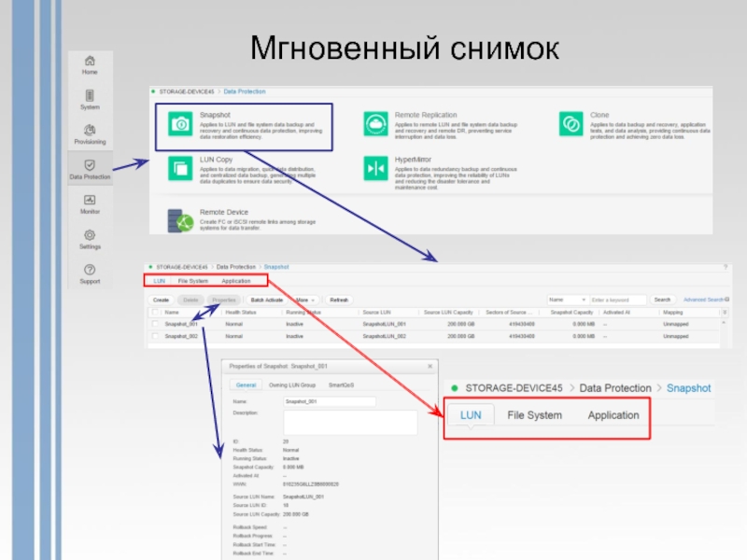Click the HyperMirror title text
This screenshot has height=560, width=747.
click(x=413, y=160)
